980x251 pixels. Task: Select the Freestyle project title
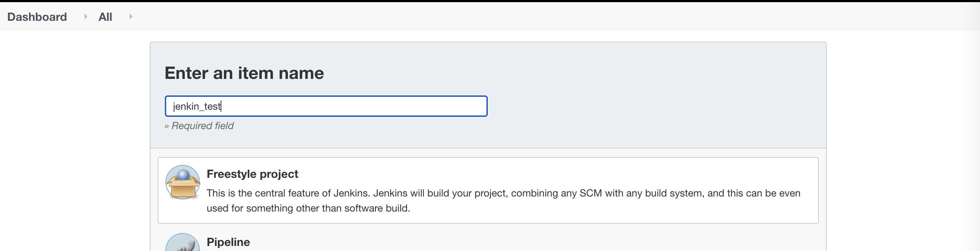[252, 174]
